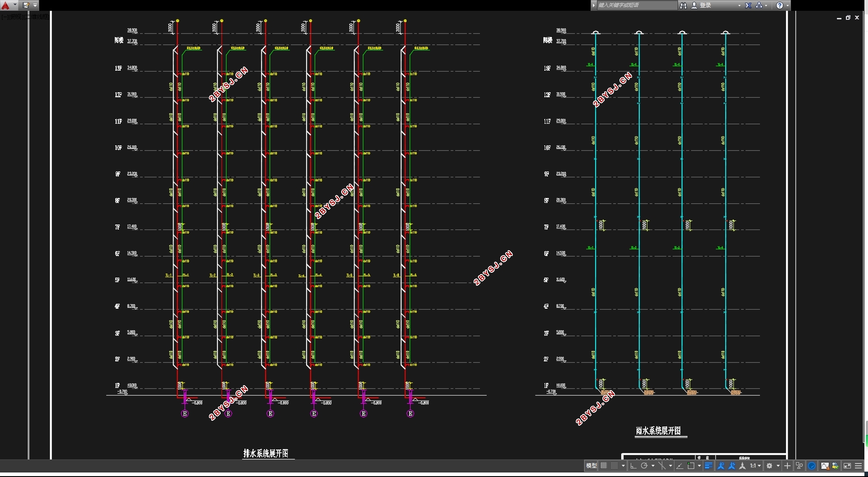Screen dimensions: 868x477
Task: Open object snap options dropdown arrow
Action: (x=699, y=466)
